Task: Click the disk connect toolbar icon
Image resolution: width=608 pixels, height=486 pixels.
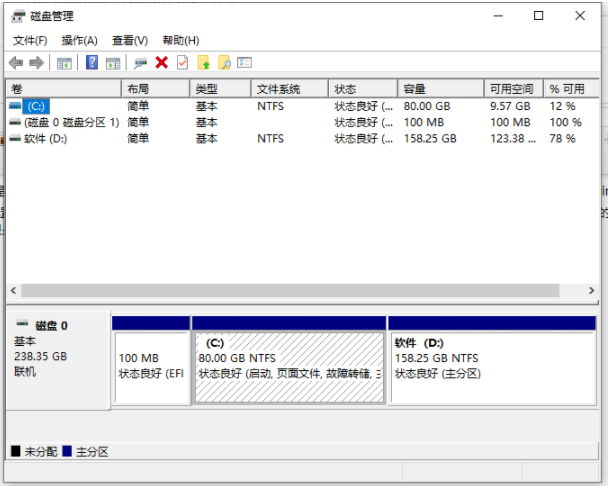Action: click(140, 63)
